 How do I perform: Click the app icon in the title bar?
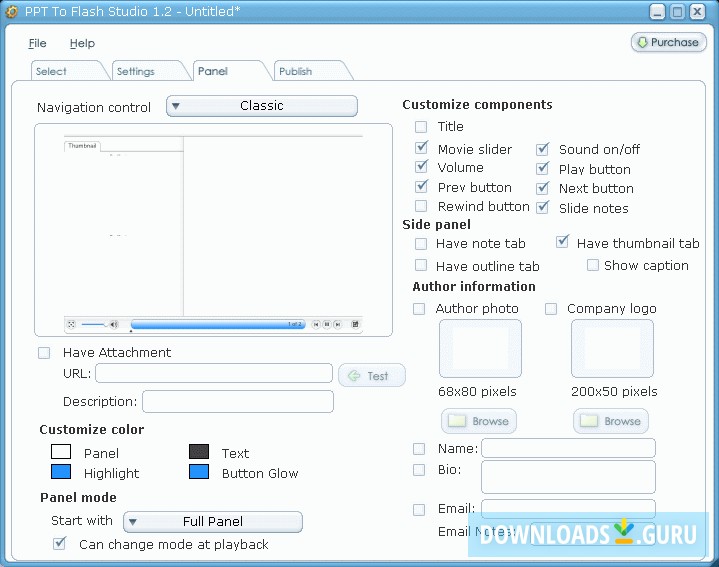point(11,11)
